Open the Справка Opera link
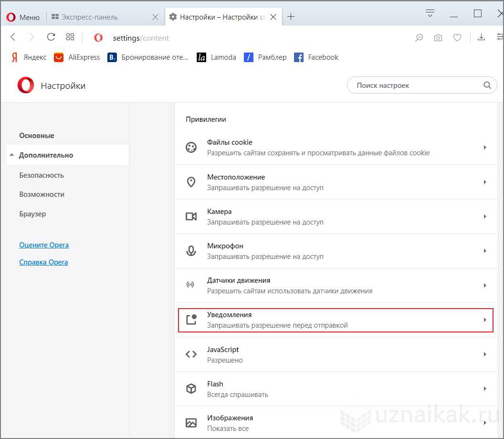Viewport: 504px width, 439px height. 43,262
